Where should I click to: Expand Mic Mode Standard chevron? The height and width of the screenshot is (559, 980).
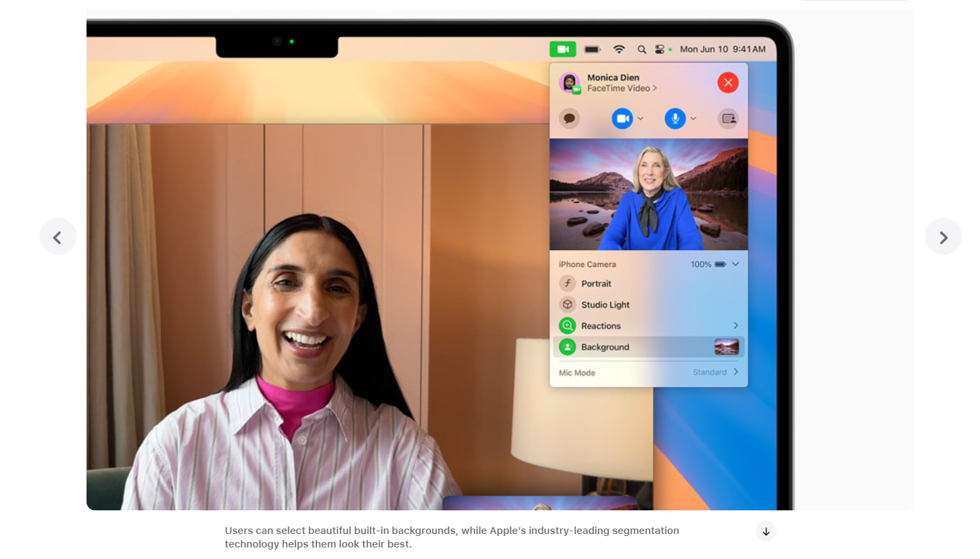(x=736, y=372)
